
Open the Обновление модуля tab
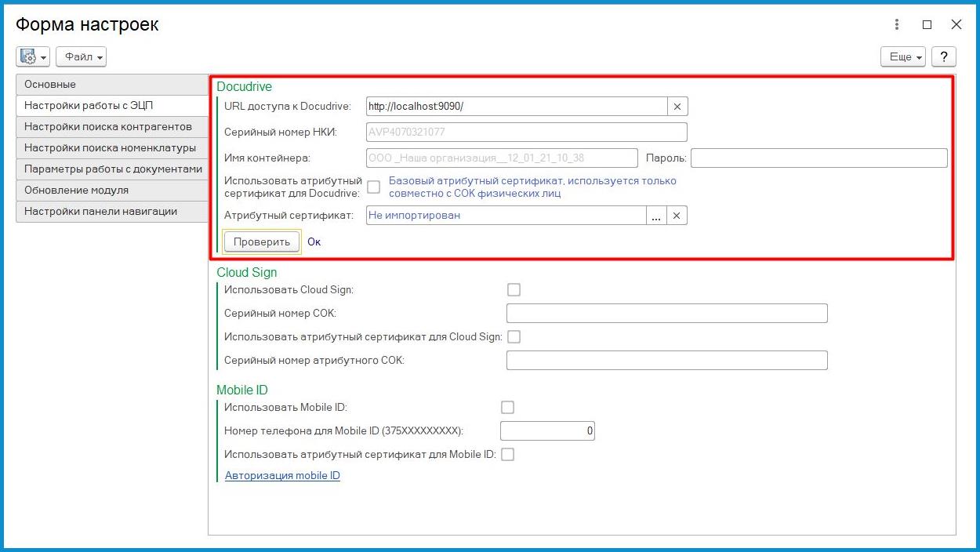point(111,191)
